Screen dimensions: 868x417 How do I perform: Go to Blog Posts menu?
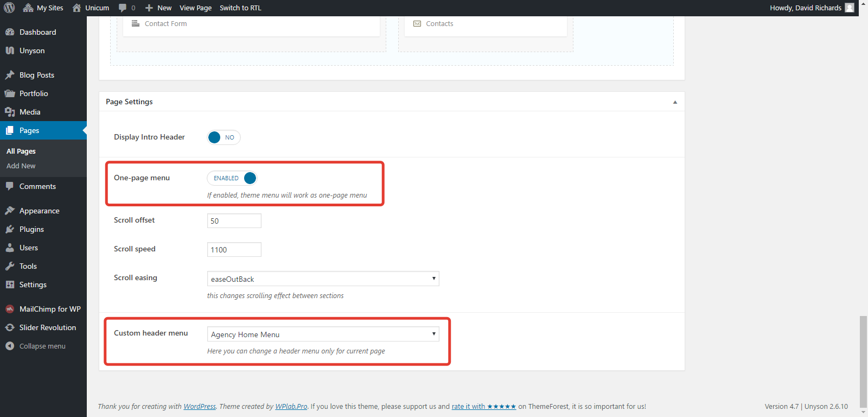tap(43, 75)
